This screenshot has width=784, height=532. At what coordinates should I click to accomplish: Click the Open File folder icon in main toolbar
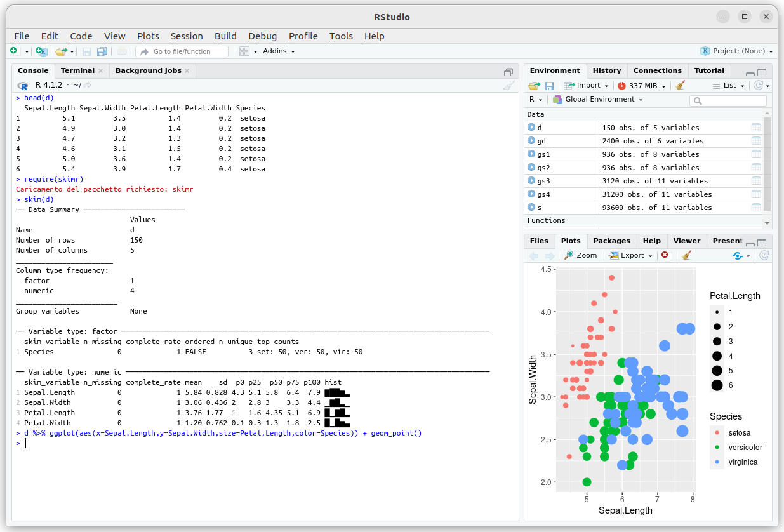(60, 51)
